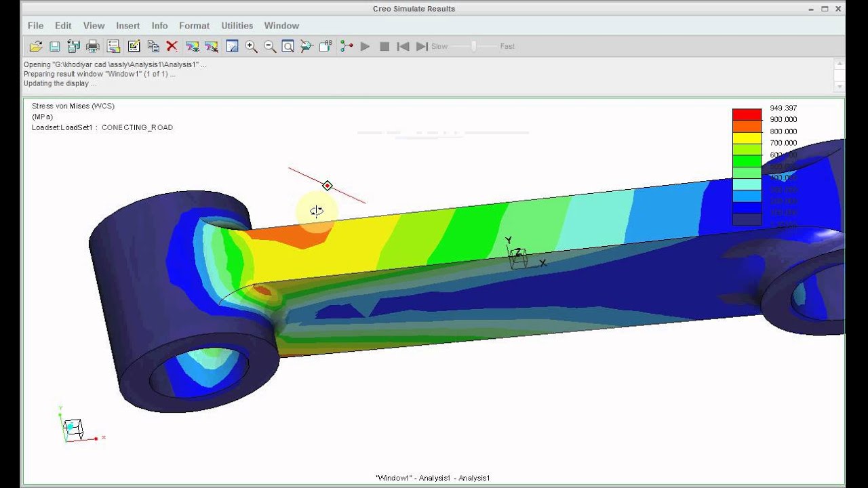Click the 'Window1 - Analysis1 - Analysis1' title
The width and height of the screenshot is (868, 488).
pos(433,478)
